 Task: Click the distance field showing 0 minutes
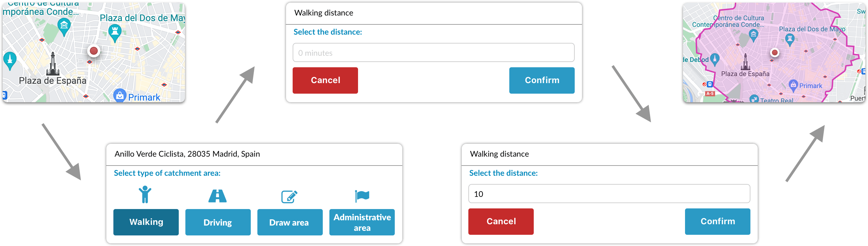coord(433,52)
